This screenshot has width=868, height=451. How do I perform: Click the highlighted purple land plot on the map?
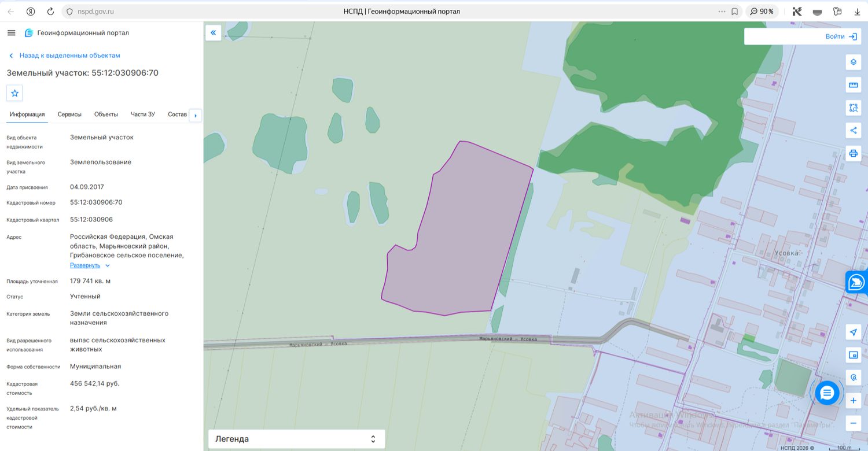pyautogui.click(x=457, y=231)
